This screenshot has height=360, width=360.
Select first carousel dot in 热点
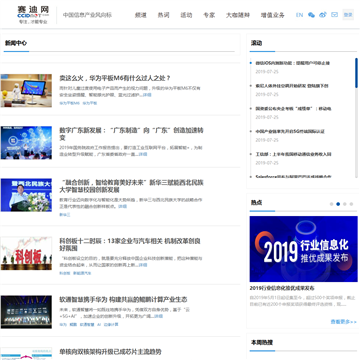coord(332,204)
